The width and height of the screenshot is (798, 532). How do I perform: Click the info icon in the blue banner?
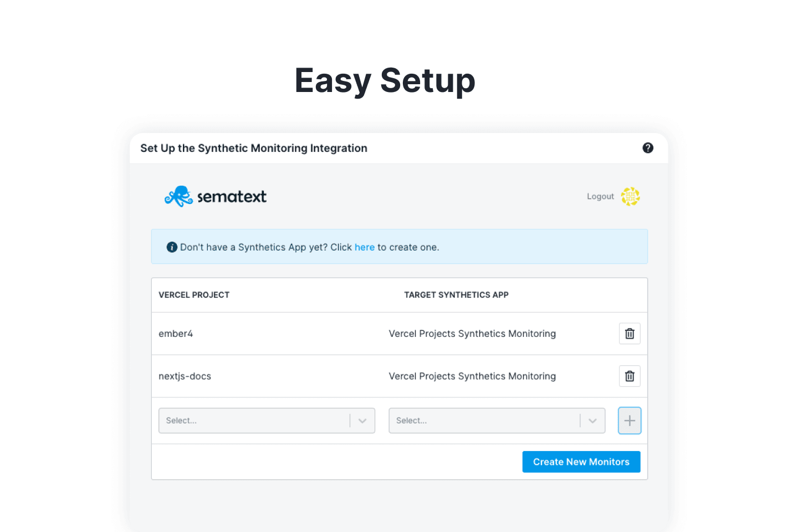pyautogui.click(x=172, y=247)
